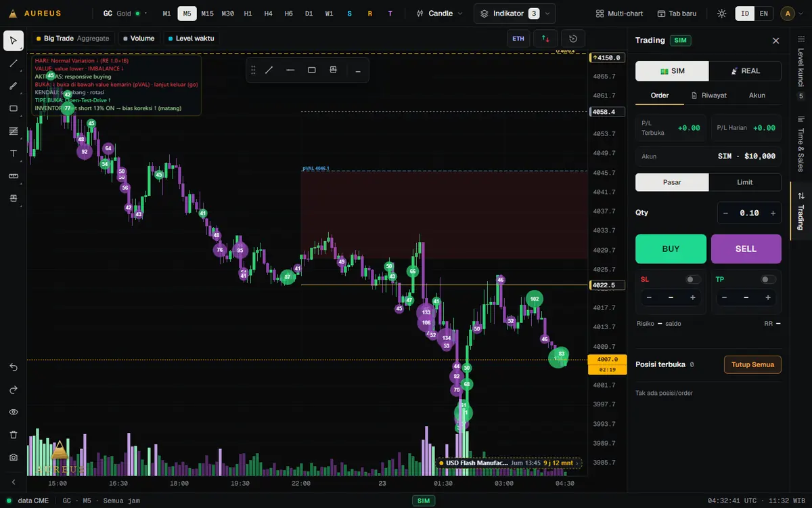Select the blue S timeframe option
The width and height of the screenshot is (812, 508).
[x=350, y=14]
